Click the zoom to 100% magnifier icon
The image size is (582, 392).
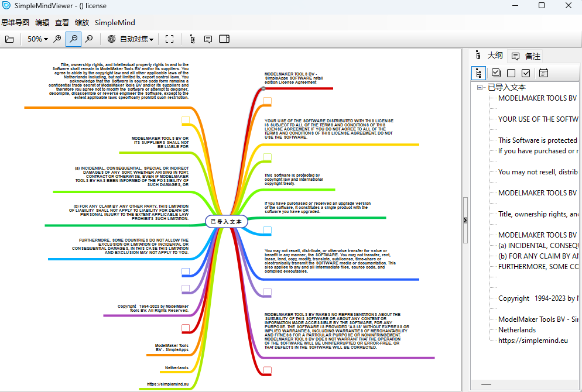(88, 39)
